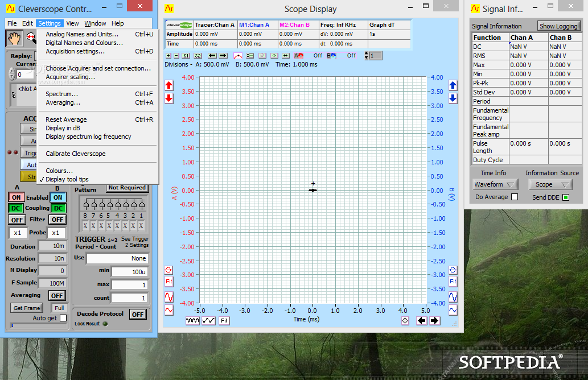Toggle channel A DC coupling
This screenshot has width=588, height=380.
click(16, 208)
